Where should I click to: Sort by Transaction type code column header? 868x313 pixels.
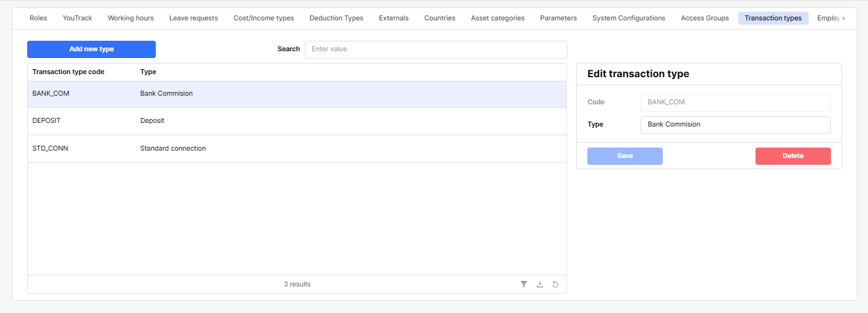[x=69, y=72]
